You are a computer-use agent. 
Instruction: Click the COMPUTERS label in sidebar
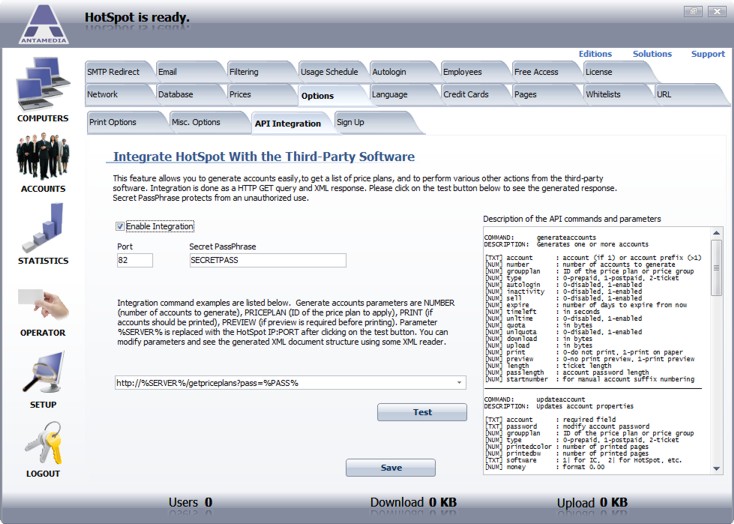click(43, 118)
